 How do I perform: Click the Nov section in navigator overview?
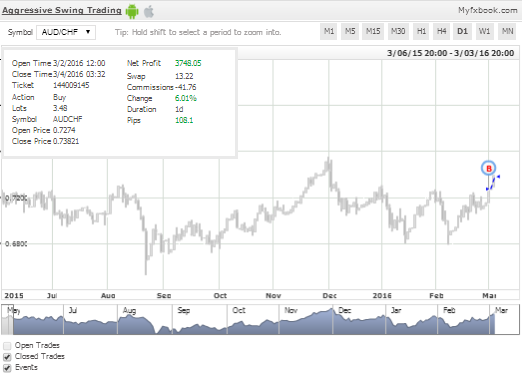click(305, 319)
